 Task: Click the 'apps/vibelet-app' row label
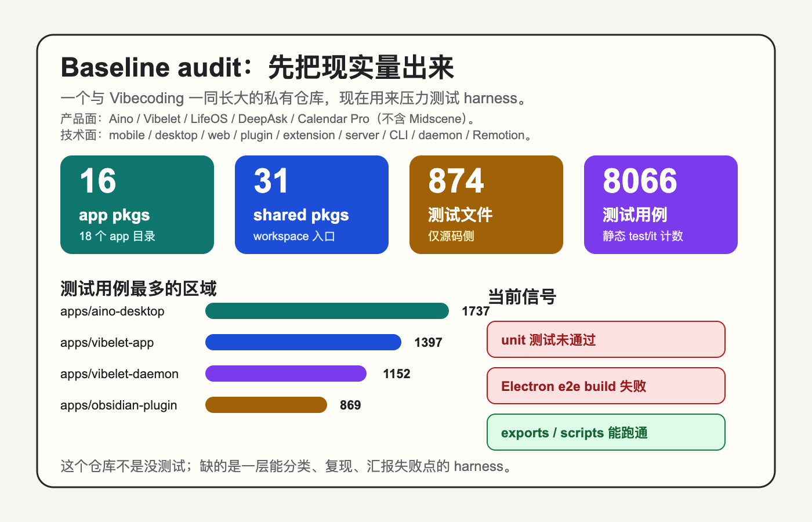(107, 343)
